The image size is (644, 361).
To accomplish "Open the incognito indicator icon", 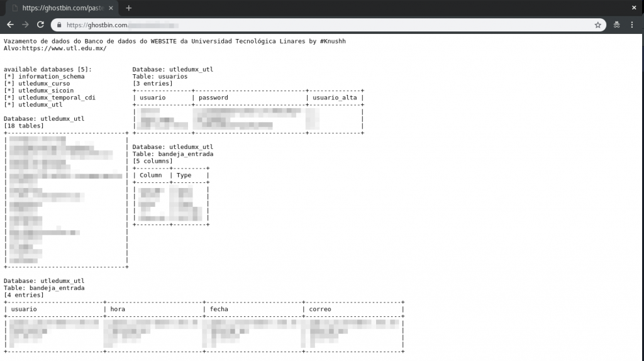I will (x=616, y=25).
